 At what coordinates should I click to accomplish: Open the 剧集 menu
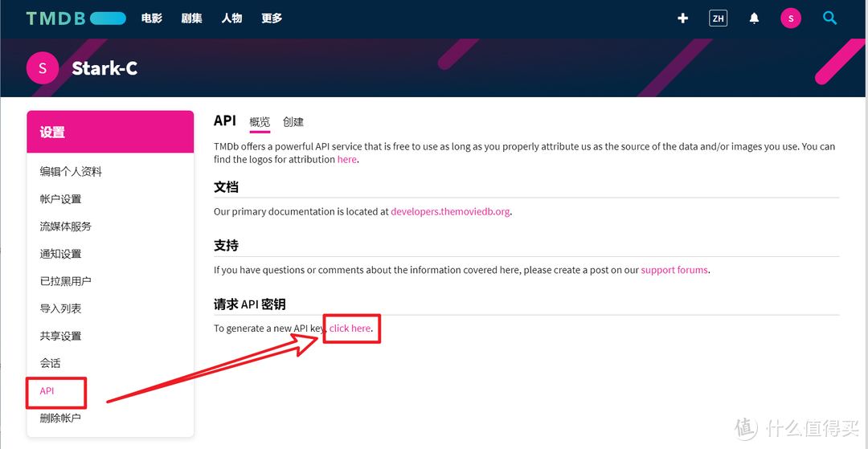point(191,18)
